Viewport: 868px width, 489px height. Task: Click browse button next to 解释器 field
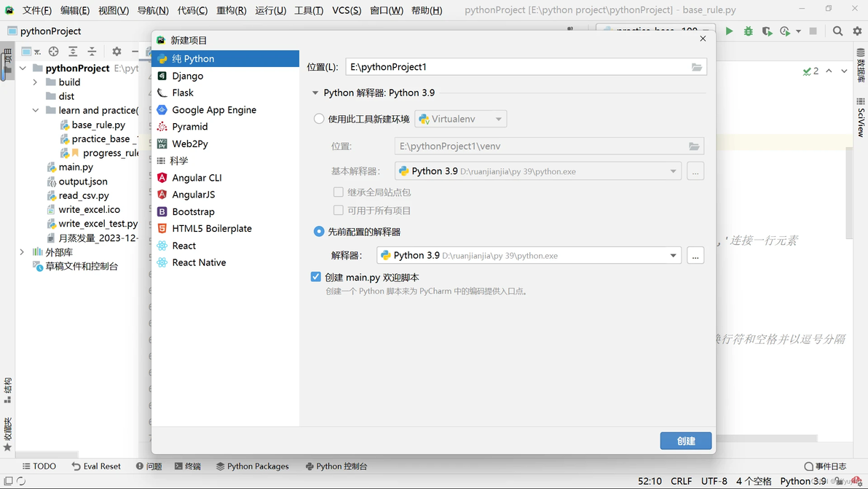click(x=695, y=255)
